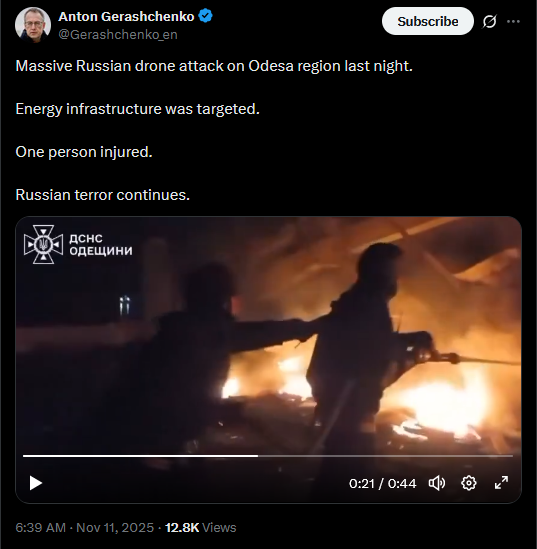Click the blue verified badge
Image resolution: width=537 pixels, height=549 pixels.
205,16
